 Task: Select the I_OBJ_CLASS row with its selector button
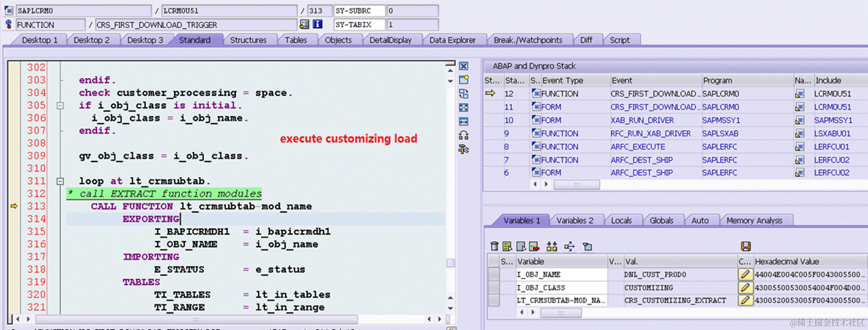(494, 287)
